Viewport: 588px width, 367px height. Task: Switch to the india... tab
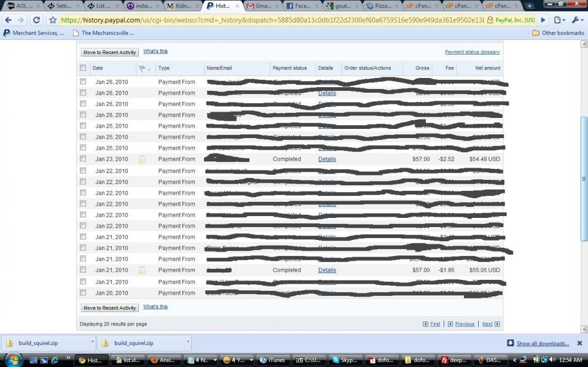pyautogui.click(x=143, y=6)
